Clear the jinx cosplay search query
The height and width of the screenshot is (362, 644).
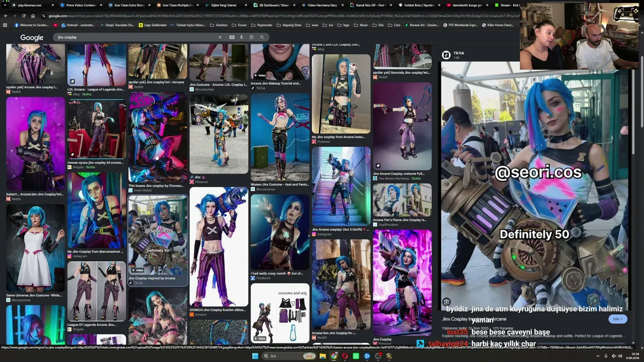point(220,37)
